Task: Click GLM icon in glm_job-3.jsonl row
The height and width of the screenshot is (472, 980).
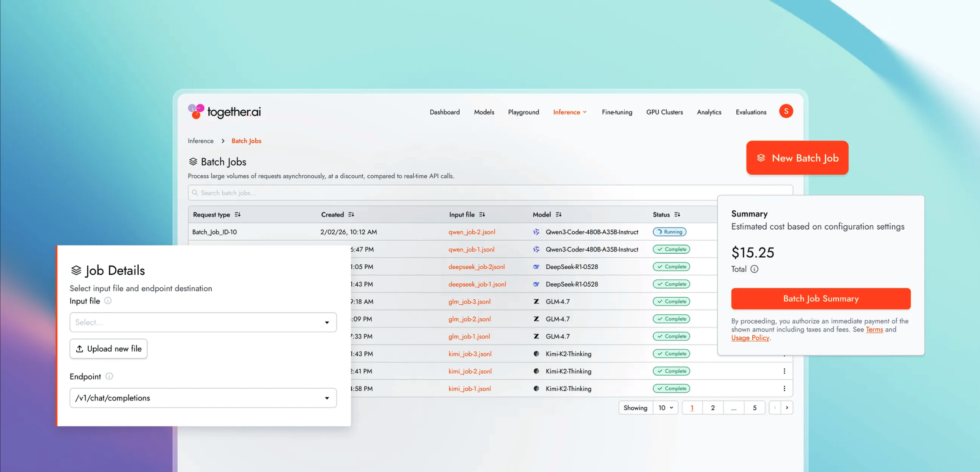Action: click(x=536, y=302)
